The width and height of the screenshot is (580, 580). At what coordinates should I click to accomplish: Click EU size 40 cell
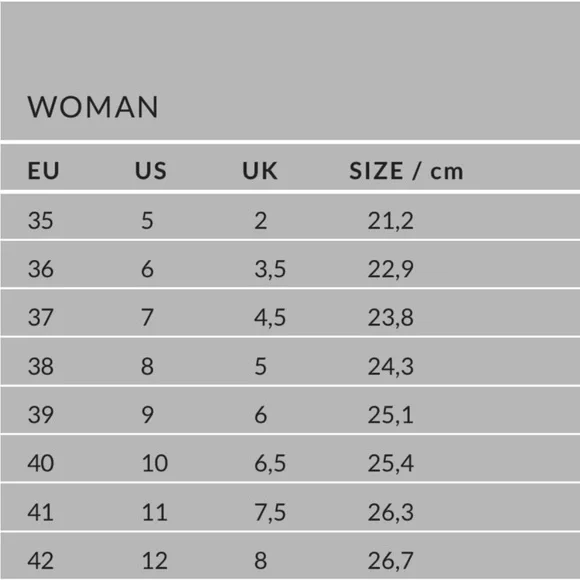(x=41, y=463)
